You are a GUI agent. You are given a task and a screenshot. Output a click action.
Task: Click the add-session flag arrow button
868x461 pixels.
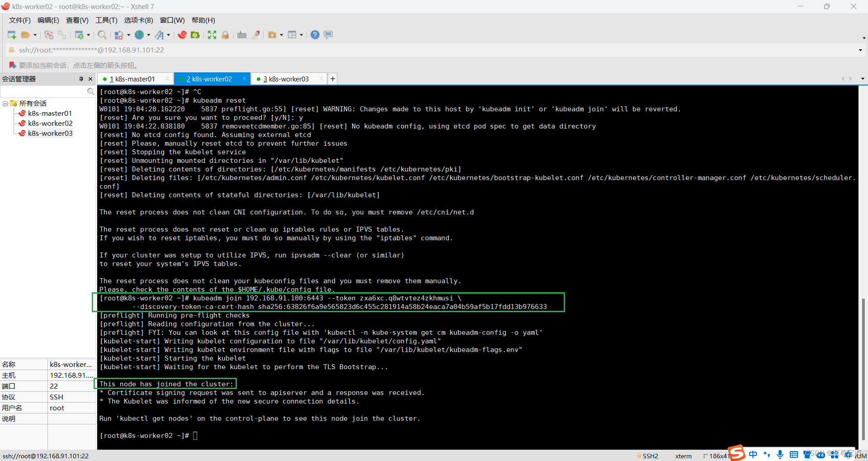tap(12, 65)
